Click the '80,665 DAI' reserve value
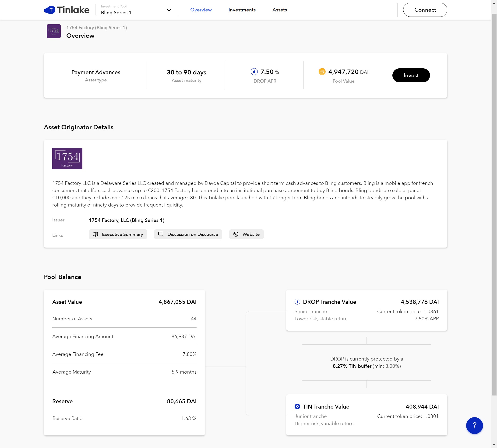Image resolution: width=497 pixels, height=448 pixels. [x=182, y=402]
